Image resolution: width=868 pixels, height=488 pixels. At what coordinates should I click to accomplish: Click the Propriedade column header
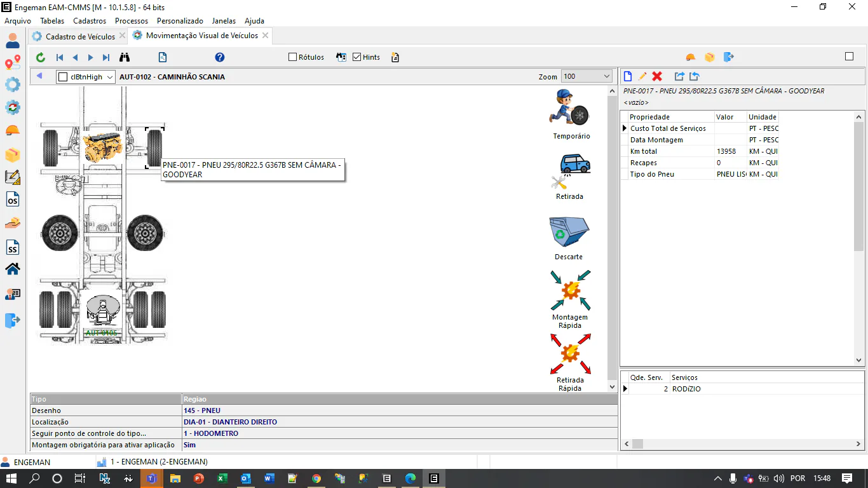tap(670, 117)
